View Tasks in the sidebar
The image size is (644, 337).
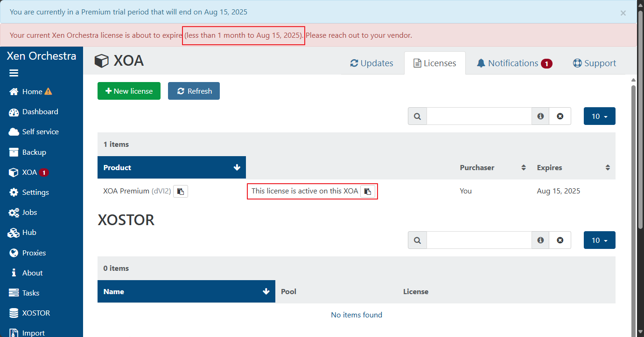24,293
